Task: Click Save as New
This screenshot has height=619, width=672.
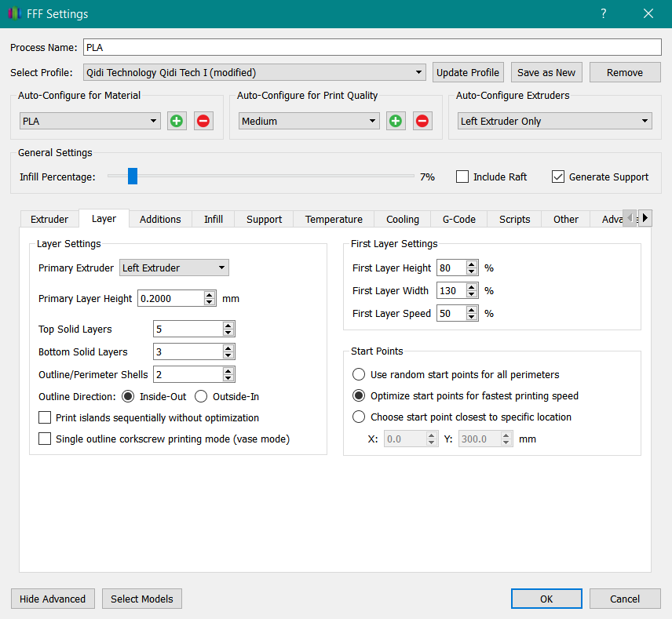Action: [x=546, y=73]
